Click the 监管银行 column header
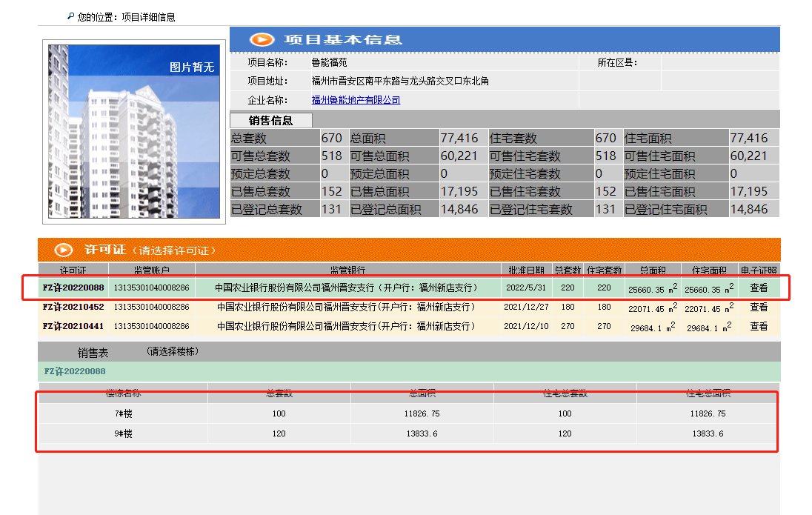Image resolution: width=812 pixels, height=515 pixels. [x=345, y=270]
